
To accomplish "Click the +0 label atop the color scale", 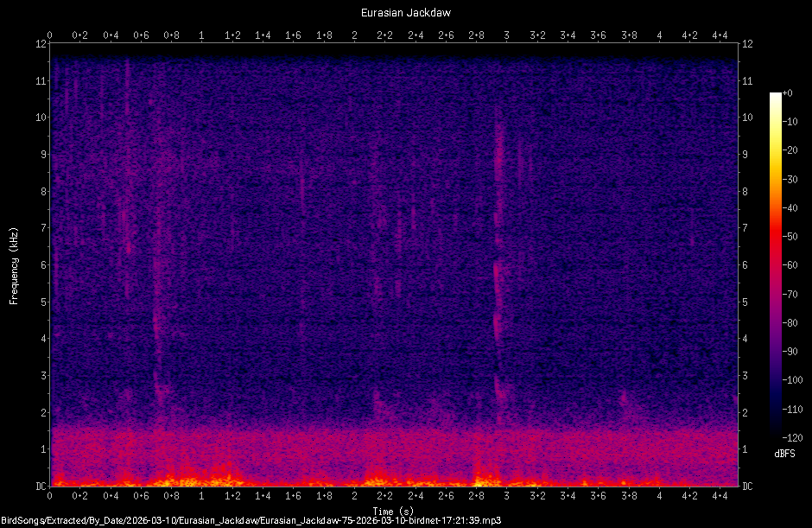I will tap(788, 92).
